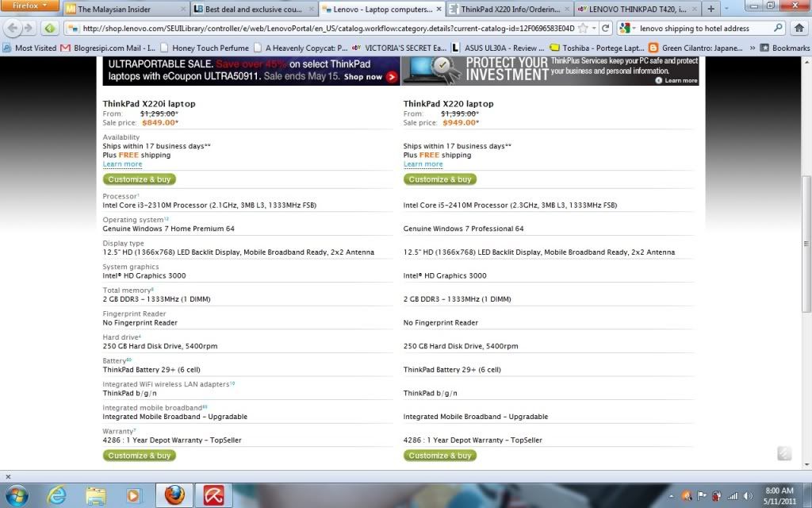The image size is (812, 508).
Task: Click the green icon beside the navigation arrows
Action: coord(50,28)
